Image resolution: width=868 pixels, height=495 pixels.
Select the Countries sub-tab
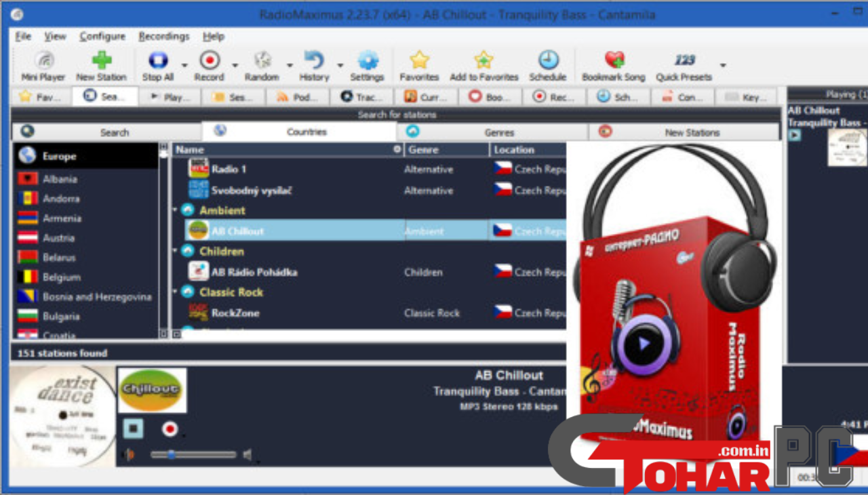[x=299, y=132]
